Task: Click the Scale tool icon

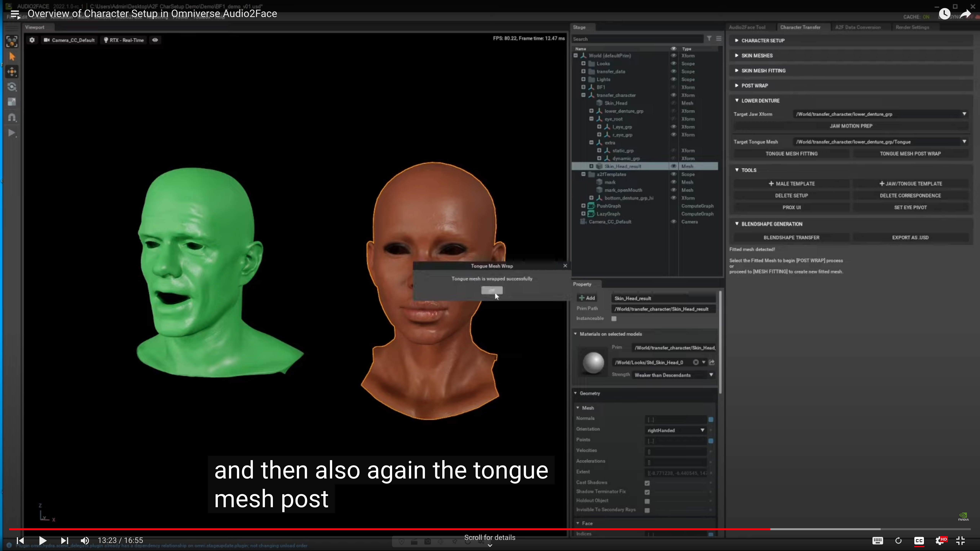Action: (12, 102)
